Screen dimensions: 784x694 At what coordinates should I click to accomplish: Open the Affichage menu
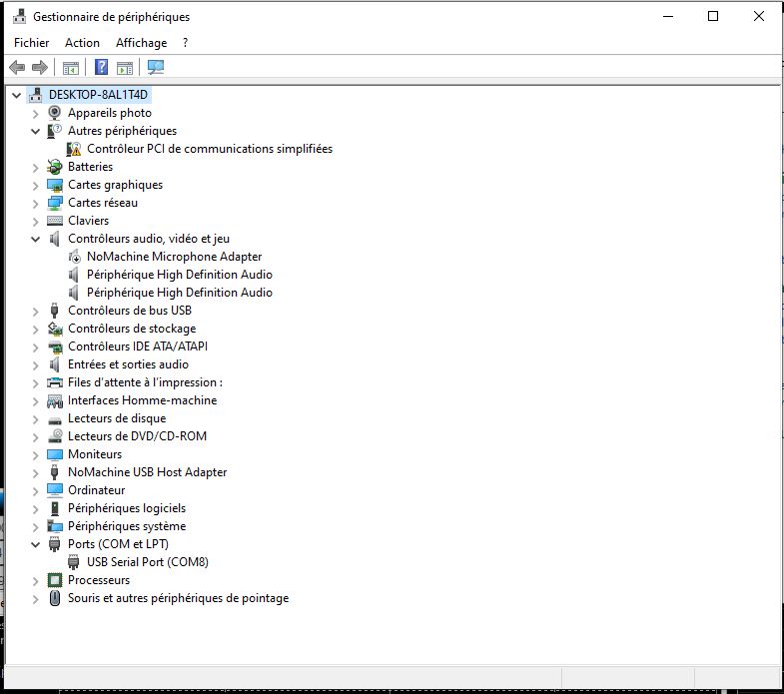pos(142,43)
